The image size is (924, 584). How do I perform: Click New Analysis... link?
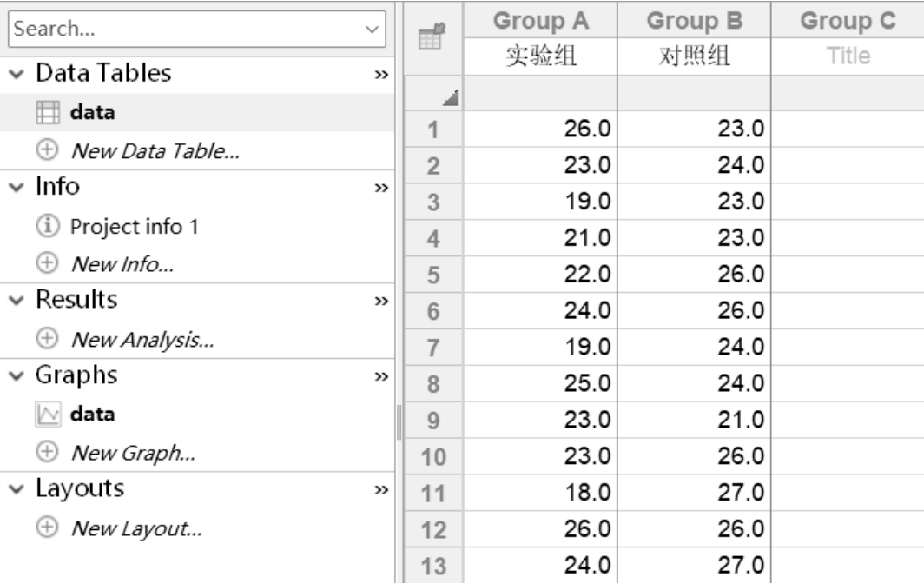[142, 340]
